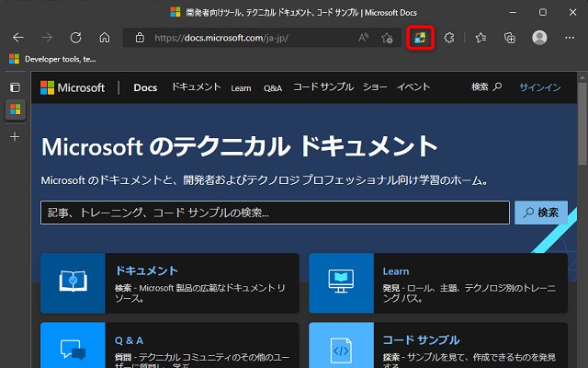Click the Read Aloud icon in address bar
The width and height of the screenshot is (588, 368).
click(363, 38)
